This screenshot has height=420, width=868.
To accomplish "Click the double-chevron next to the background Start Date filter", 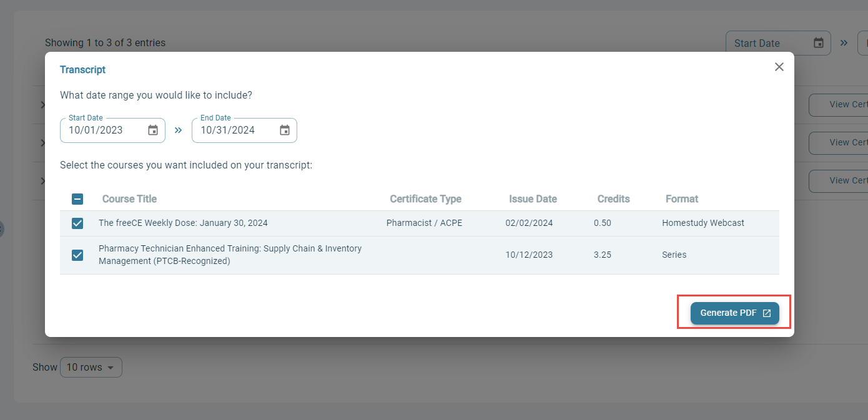I will pyautogui.click(x=844, y=42).
